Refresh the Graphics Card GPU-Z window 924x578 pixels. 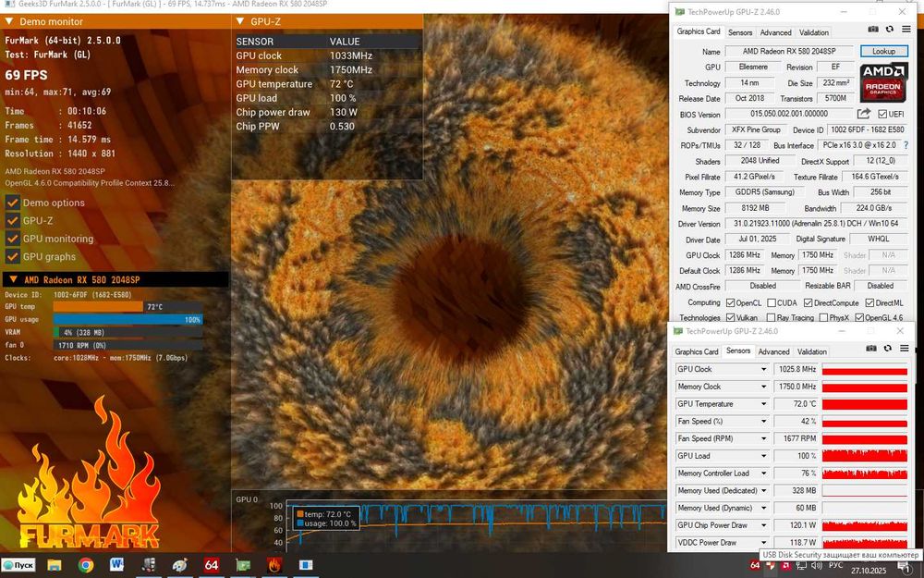click(889, 30)
